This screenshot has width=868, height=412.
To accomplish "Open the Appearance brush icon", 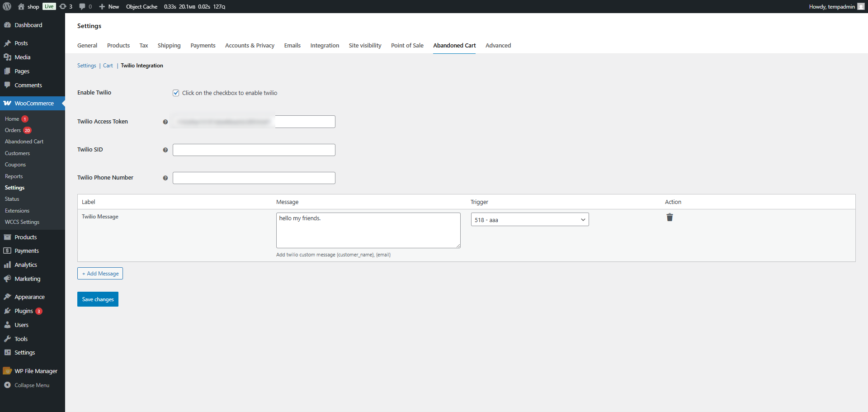I will tap(7, 297).
